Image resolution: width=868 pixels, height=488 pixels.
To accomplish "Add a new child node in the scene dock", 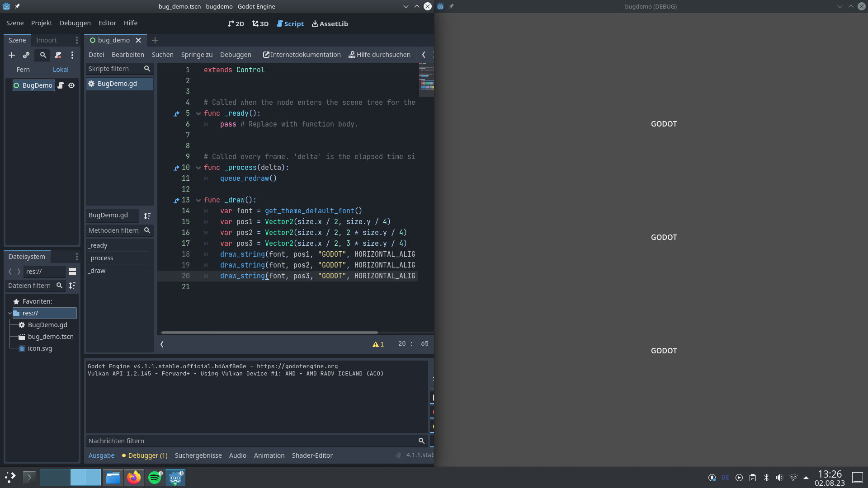I will click(x=12, y=55).
